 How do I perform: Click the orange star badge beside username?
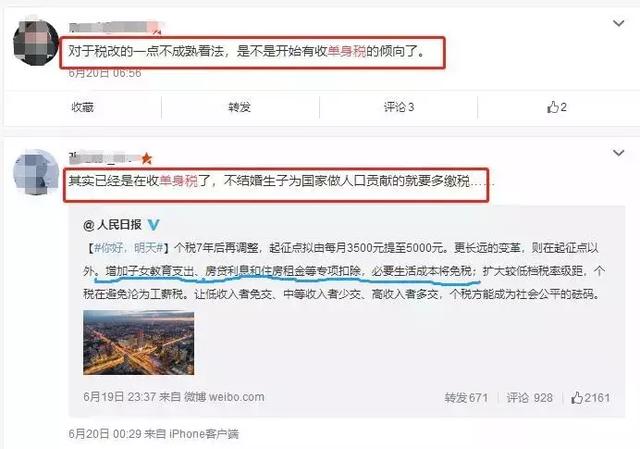tap(146, 158)
